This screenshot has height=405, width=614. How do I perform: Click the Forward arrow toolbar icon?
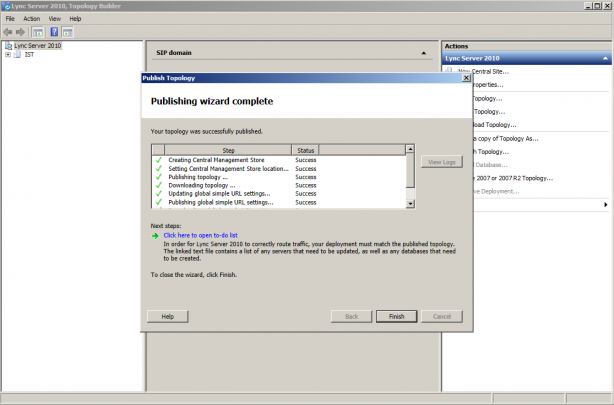click(20, 32)
